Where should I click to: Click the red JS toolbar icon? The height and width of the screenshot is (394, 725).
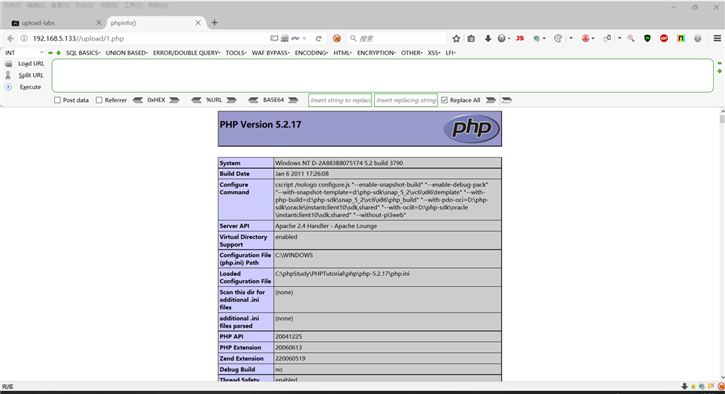click(x=520, y=38)
